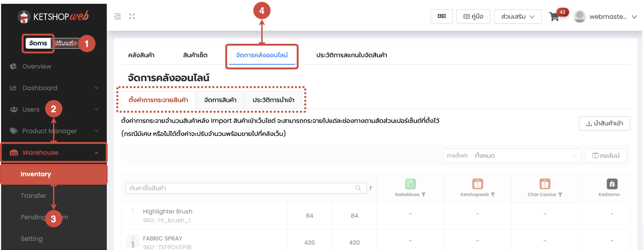Click the fullscreen expand icon
This screenshot has height=250, width=644.
[132, 16]
